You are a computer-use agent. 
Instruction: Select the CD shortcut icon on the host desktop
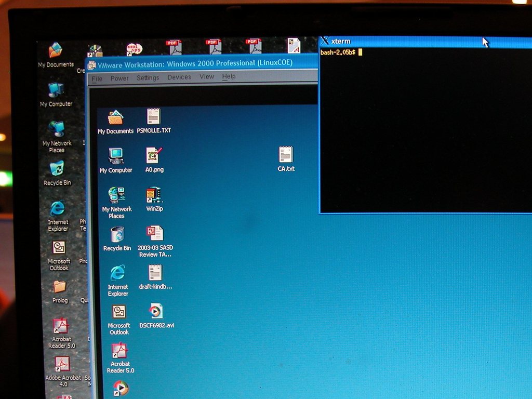95,51
